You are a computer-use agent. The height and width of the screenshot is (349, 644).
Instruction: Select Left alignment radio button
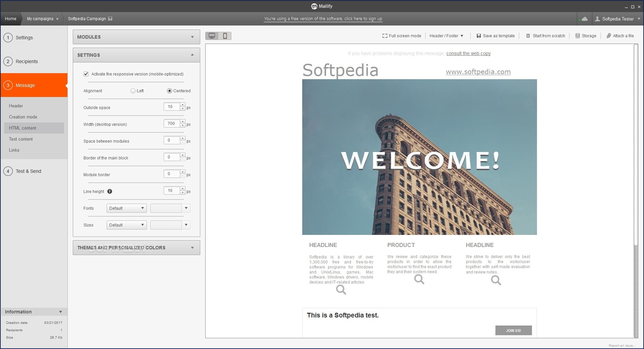[133, 91]
